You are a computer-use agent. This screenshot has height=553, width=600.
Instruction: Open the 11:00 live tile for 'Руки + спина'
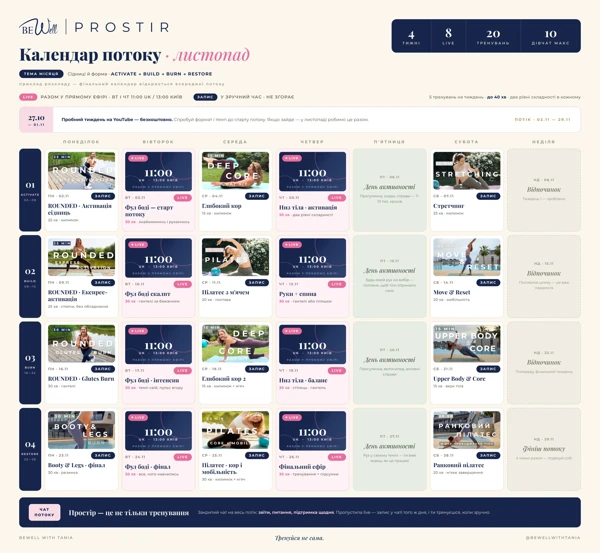coord(312,258)
